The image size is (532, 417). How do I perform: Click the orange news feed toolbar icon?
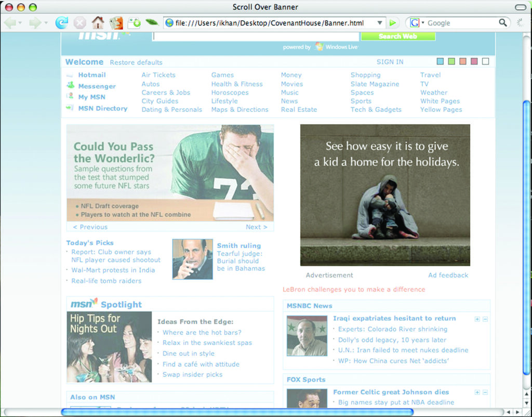(116, 23)
